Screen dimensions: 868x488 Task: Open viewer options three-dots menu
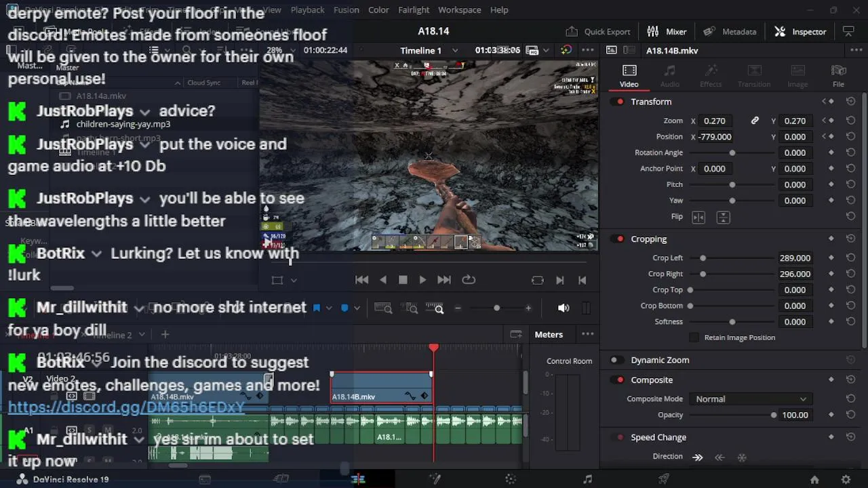tap(587, 50)
